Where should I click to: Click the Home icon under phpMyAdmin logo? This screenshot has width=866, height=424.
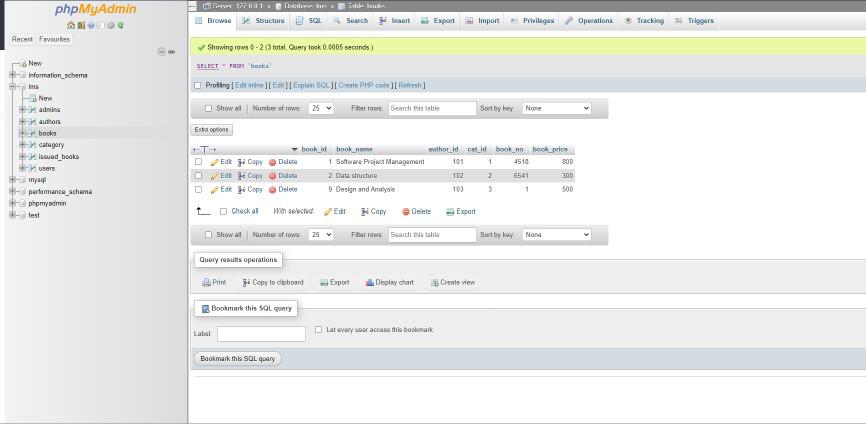[69, 25]
